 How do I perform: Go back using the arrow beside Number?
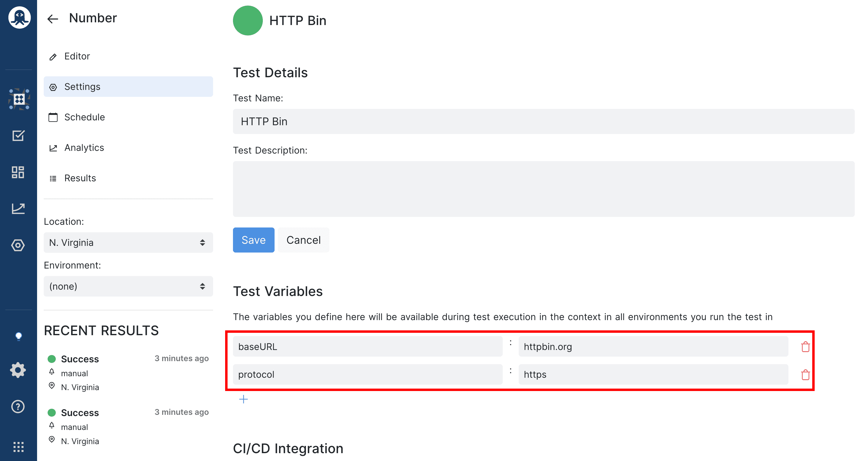tap(52, 19)
